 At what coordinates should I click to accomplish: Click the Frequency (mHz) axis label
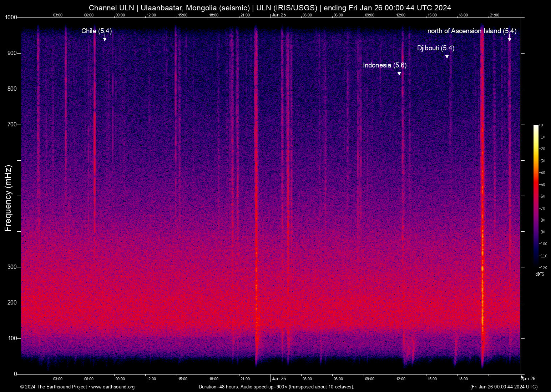point(8,198)
